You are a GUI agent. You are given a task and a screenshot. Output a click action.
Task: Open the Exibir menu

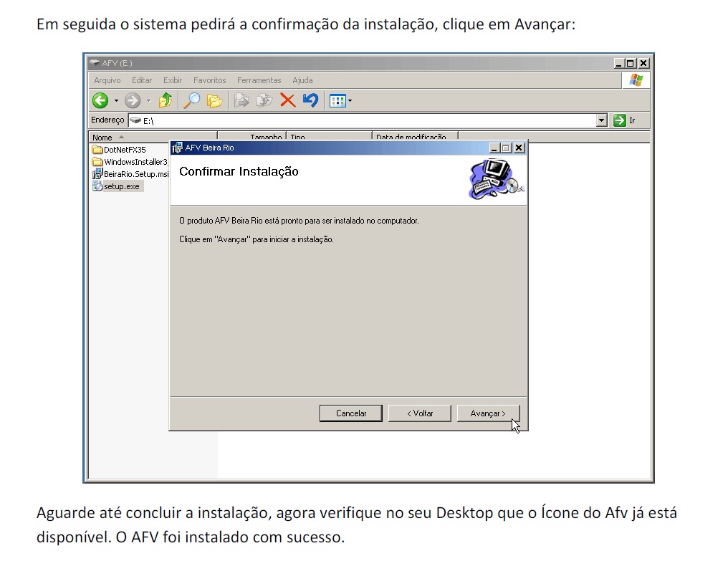[x=172, y=80]
